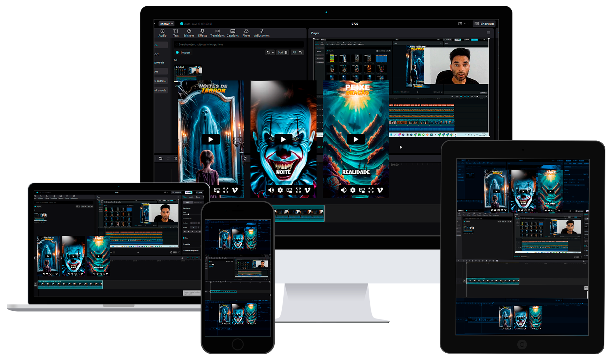Open Transitions on the desktop monitor
Screen dimensions: 612x364
217,33
